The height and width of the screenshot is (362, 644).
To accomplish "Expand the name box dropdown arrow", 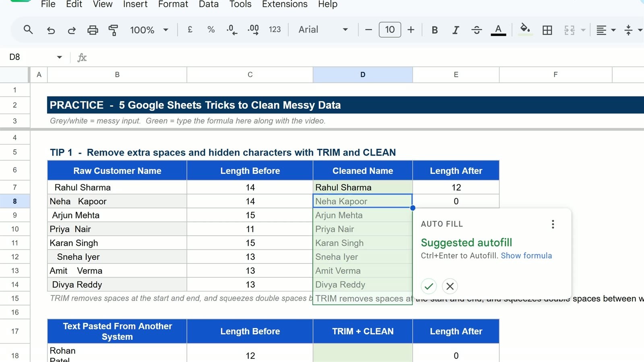I will point(59,57).
